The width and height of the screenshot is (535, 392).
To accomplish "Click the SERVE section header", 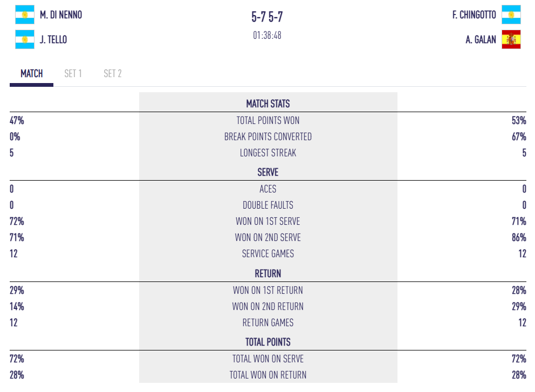I will (268, 173).
